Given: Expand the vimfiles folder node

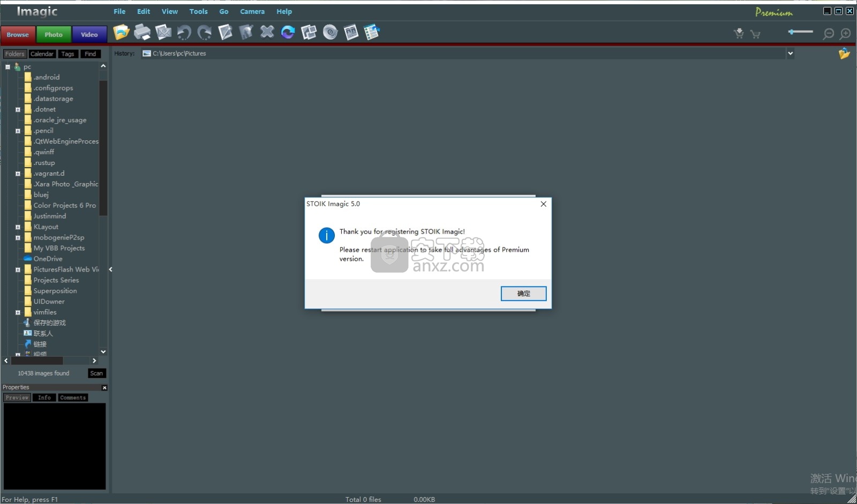Looking at the screenshot, I should [18, 313].
